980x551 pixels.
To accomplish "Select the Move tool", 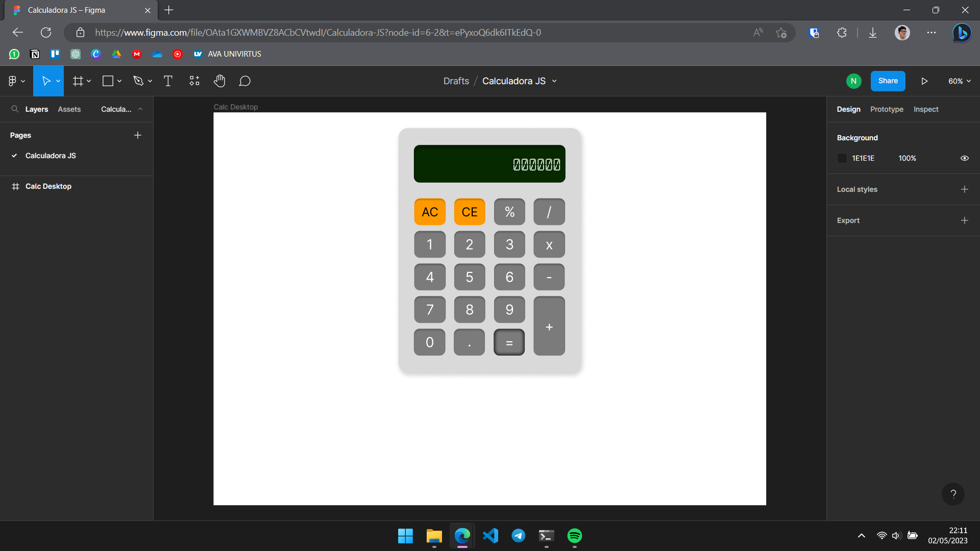I will (46, 81).
